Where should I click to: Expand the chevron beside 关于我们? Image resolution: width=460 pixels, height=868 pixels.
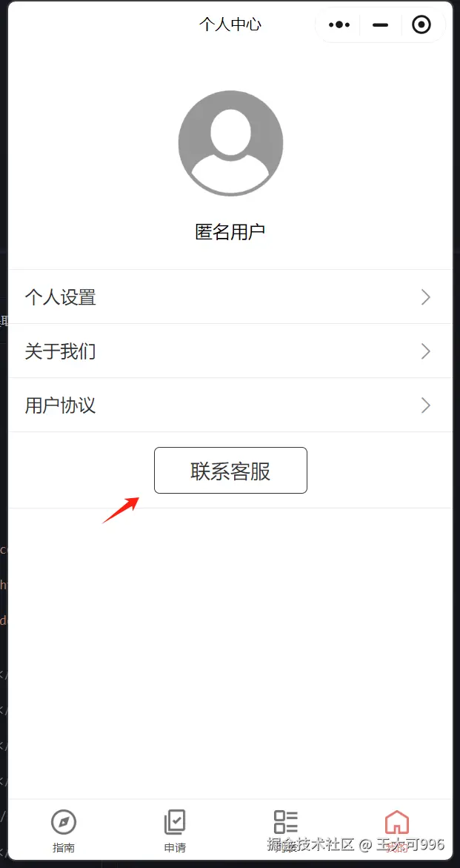(x=426, y=351)
